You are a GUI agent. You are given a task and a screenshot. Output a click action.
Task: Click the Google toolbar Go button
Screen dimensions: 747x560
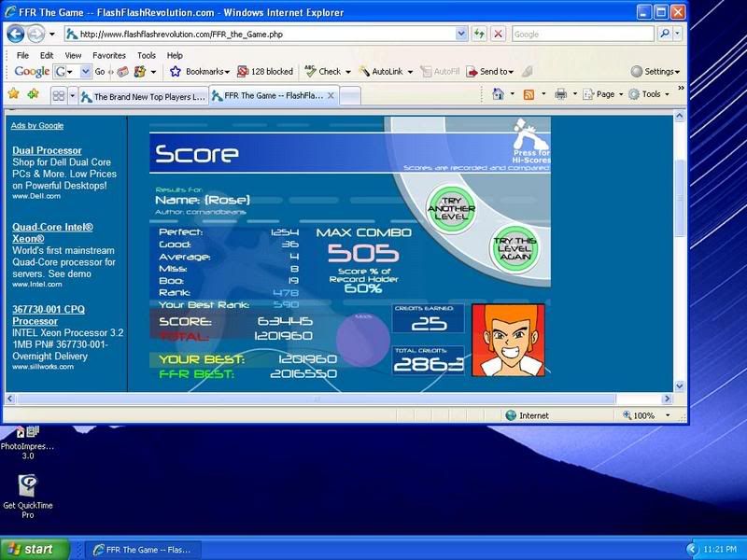(100, 72)
